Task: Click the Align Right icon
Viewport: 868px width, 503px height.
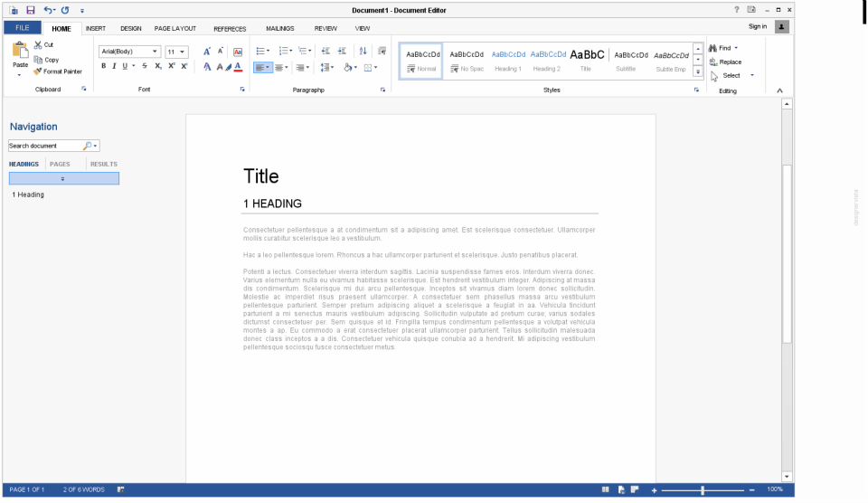Action: (x=300, y=68)
